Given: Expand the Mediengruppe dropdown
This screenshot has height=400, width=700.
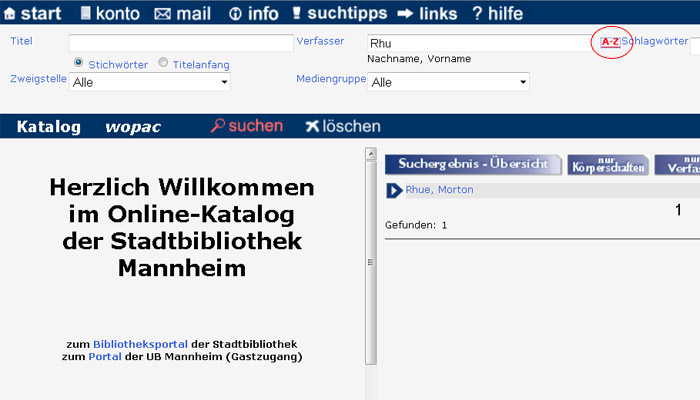Looking at the screenshot, I should tap(448, 82).
